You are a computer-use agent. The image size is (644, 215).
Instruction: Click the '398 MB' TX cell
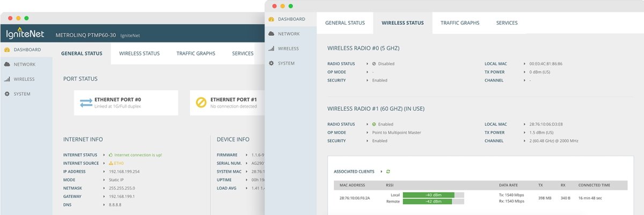pos(546,198)
